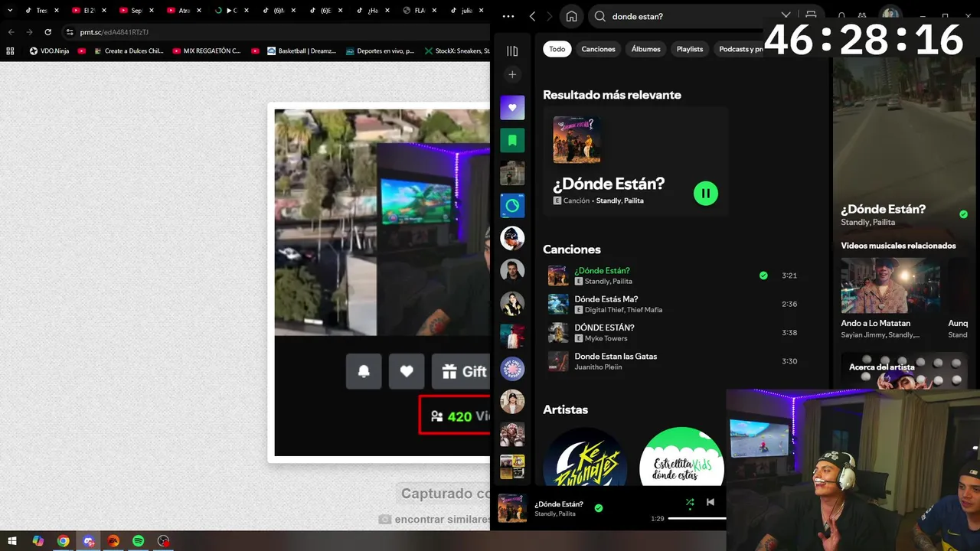This screenshot has width=980, height=551.
Task: View site information icon in address bar
Action: 70,32
